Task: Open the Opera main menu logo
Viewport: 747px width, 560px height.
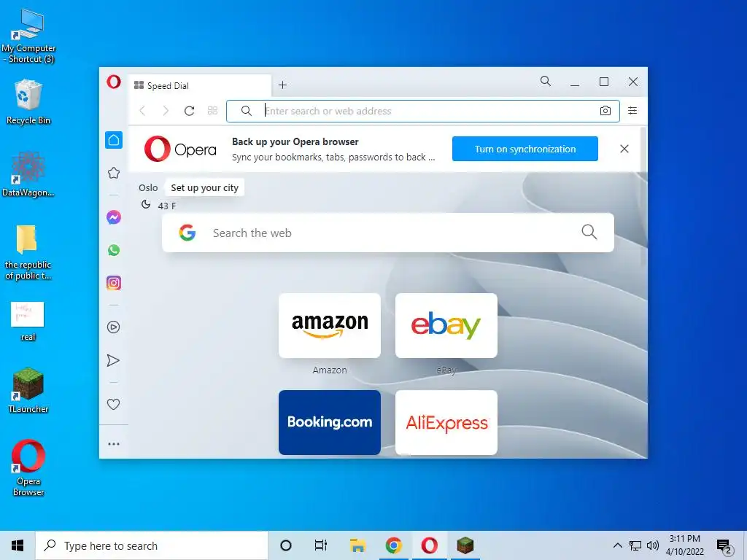Action: (x=113, y=82)
